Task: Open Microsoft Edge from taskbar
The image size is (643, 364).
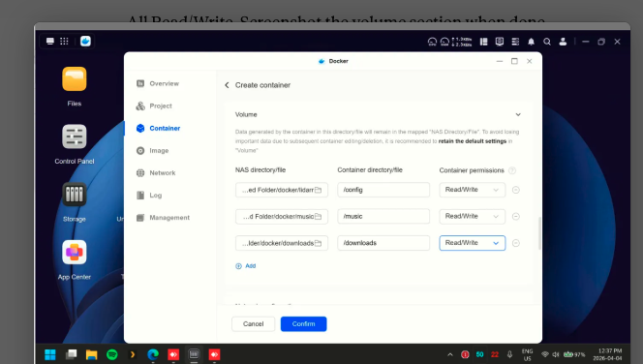Action: tap(153, 354)
